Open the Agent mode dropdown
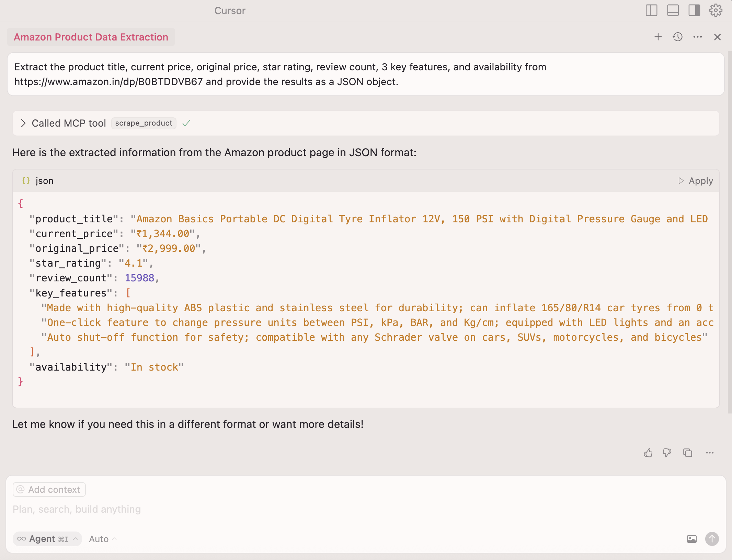732x560 pixels. [x=47, y=539]
